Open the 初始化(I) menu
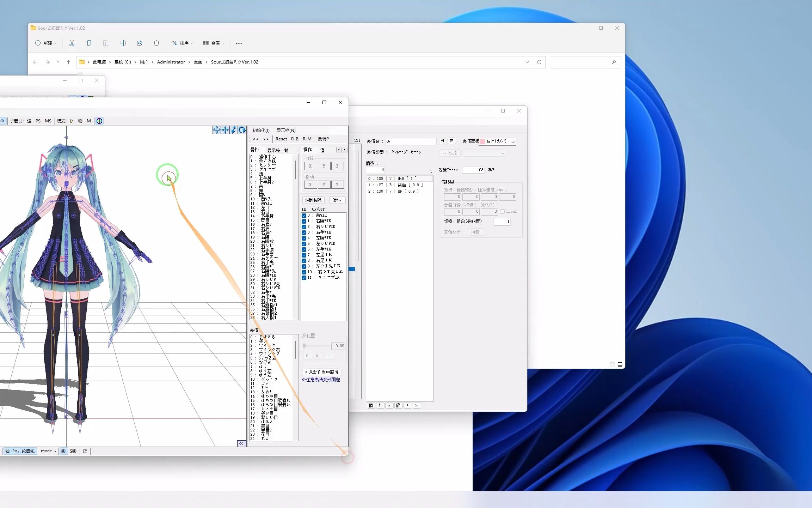The image size is (812, 508). [261, 131]
